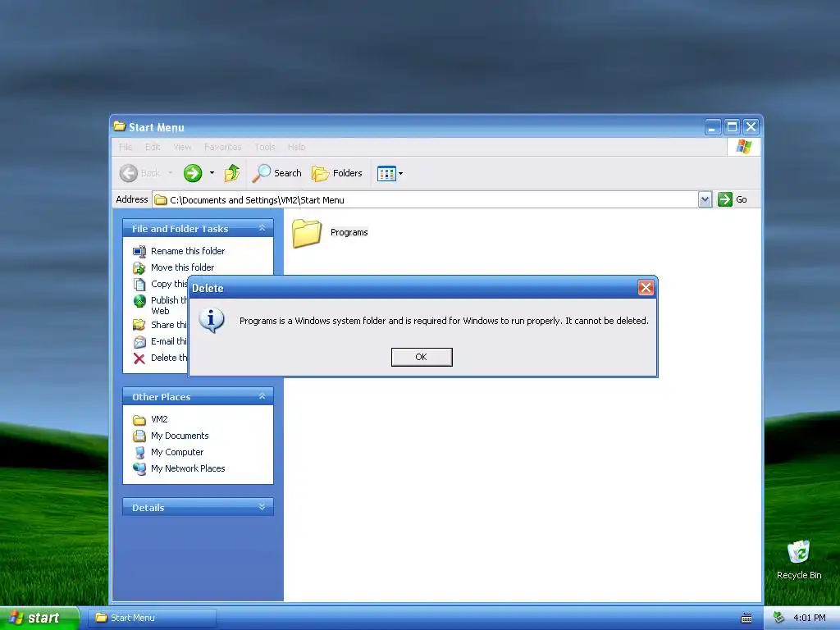Toggle the Folders pane button
Image resolution: width=840 pixels, height=630 pixels.
(x=337, y=173)
